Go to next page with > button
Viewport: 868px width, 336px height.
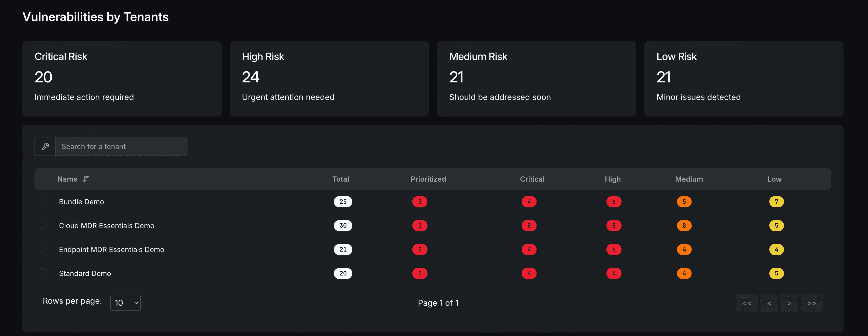(x=789, y=303)
